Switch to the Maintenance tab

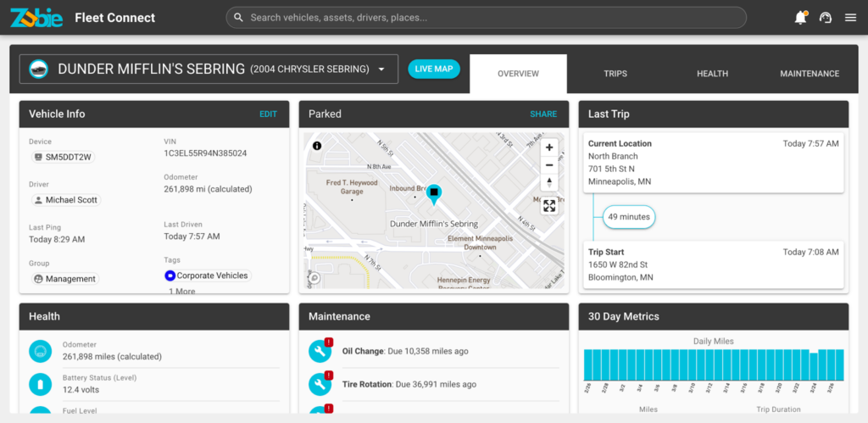point(810,74)
